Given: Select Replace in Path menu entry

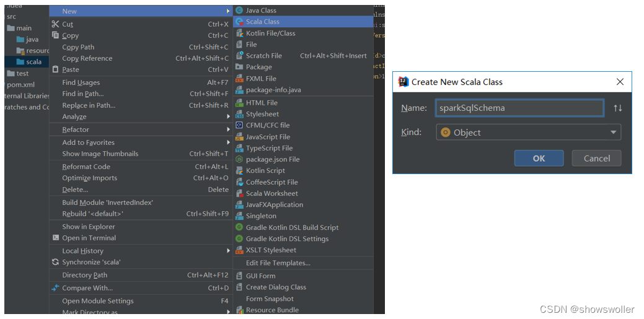Looking at the screenshot, I should point(141,105).
